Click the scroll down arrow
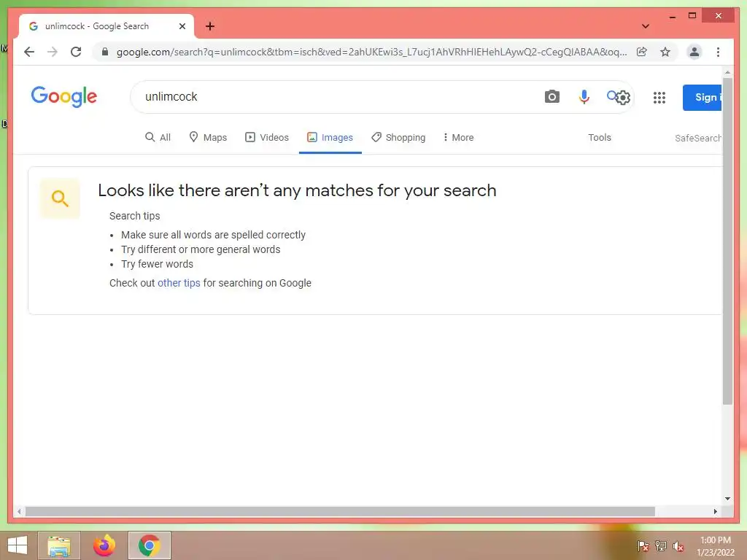The width and height of the screenshot is (747, 560). [727, 499]
